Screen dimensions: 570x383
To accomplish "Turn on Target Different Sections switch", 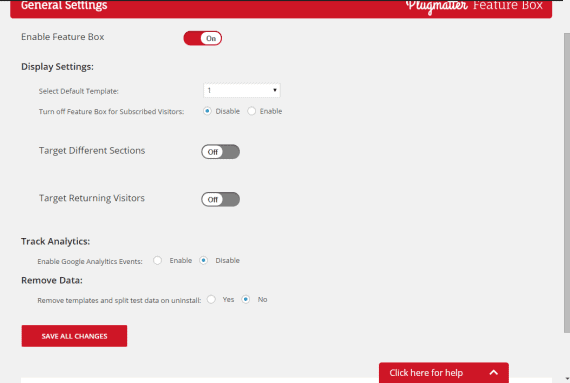I will pos(220,152).
